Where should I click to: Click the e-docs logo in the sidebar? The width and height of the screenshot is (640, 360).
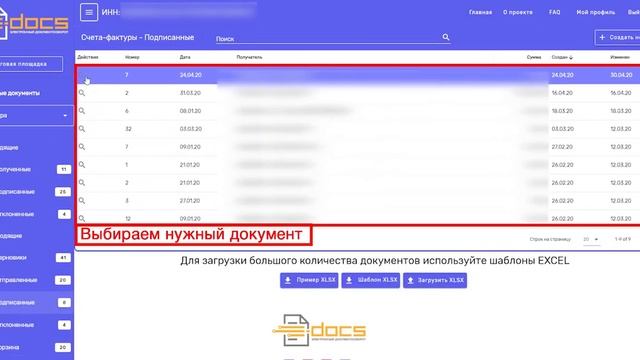coord(33,22)
